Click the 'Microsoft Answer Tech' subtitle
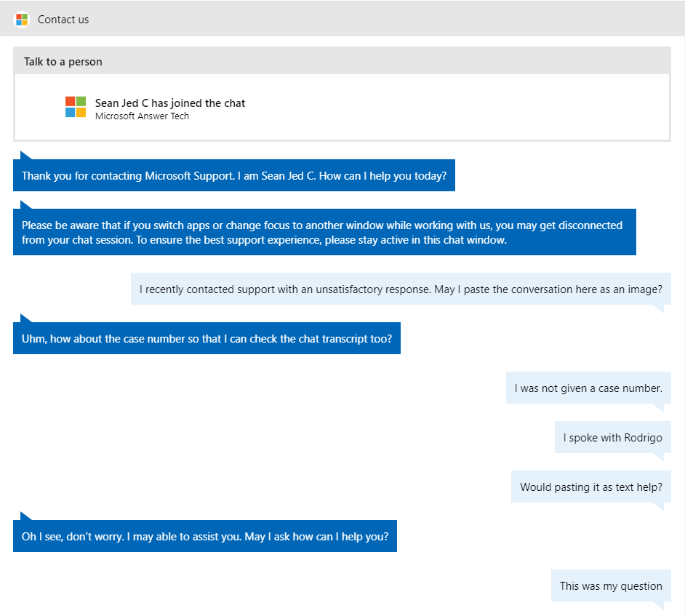The height and width of the screenshot is (616, 685). pyautogui.click(x=142, y=116)
